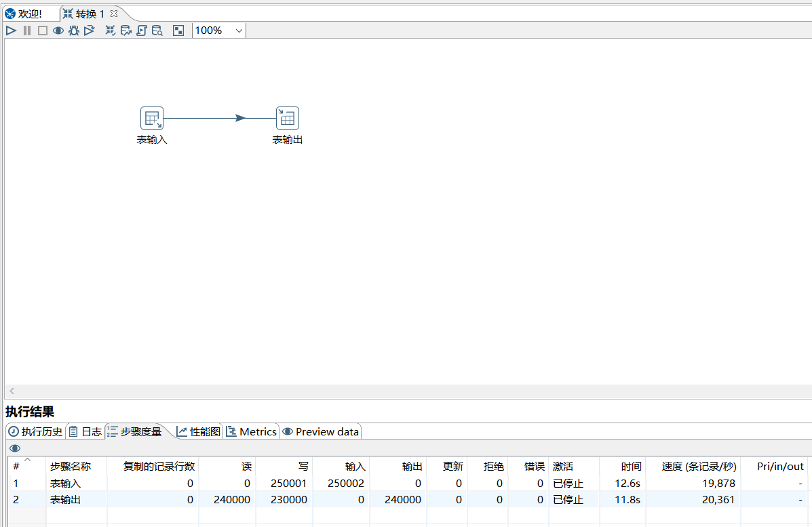This screenshot has height=527, width=812.
Task: Open the Metrics tab
Action: click(x=252, y=432)
